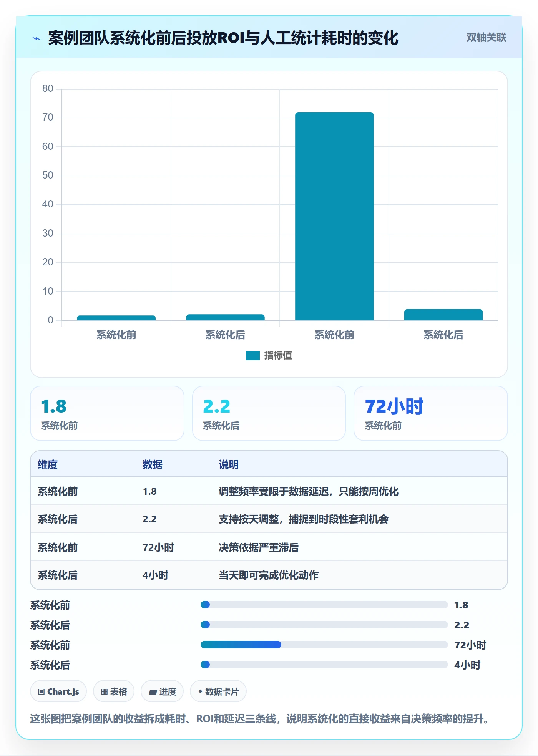This screenshot has width=538, height=756.
Task: Click the 1.8 cell in the table
Action: [x=149, y=491]
